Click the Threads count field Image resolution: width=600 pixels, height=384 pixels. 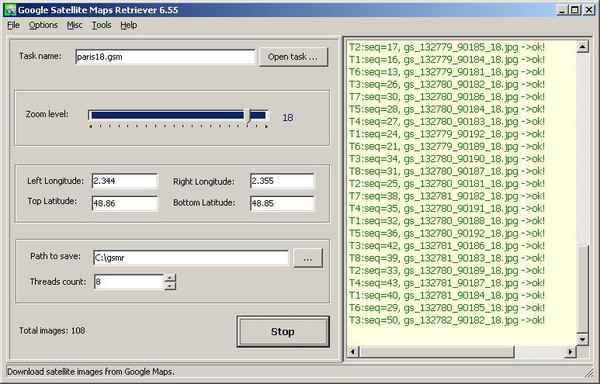pos(129,282)
